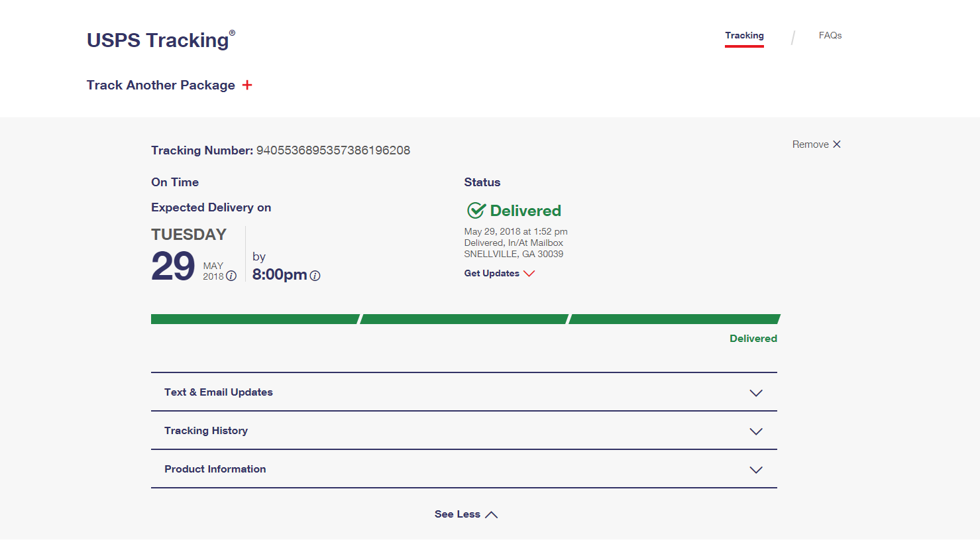Expand Text & Email Updates chevron
The width and height of the screenshot is (980, 560).
coord(756,393)
